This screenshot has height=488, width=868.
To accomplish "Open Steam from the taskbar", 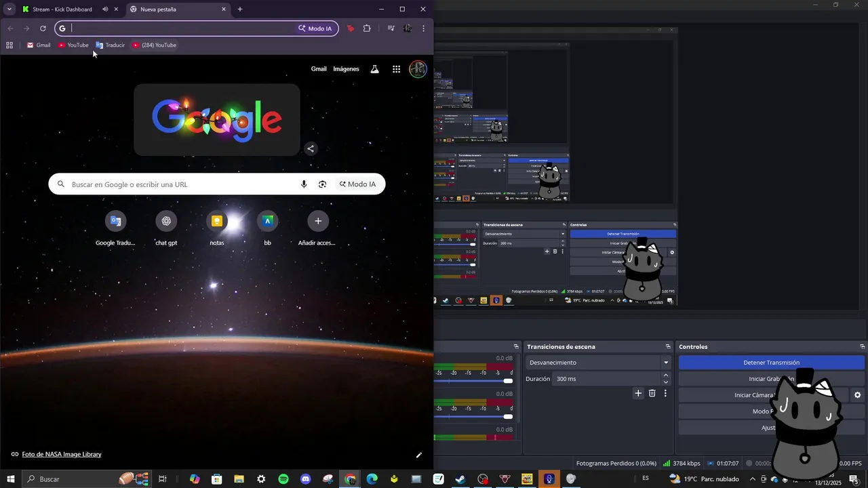I will click(460, 479).
